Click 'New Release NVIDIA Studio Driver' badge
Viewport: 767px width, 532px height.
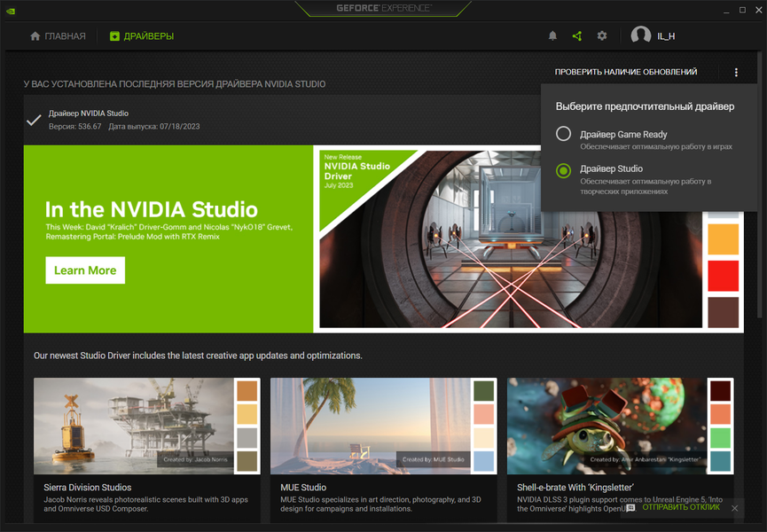tap(356, 171)
